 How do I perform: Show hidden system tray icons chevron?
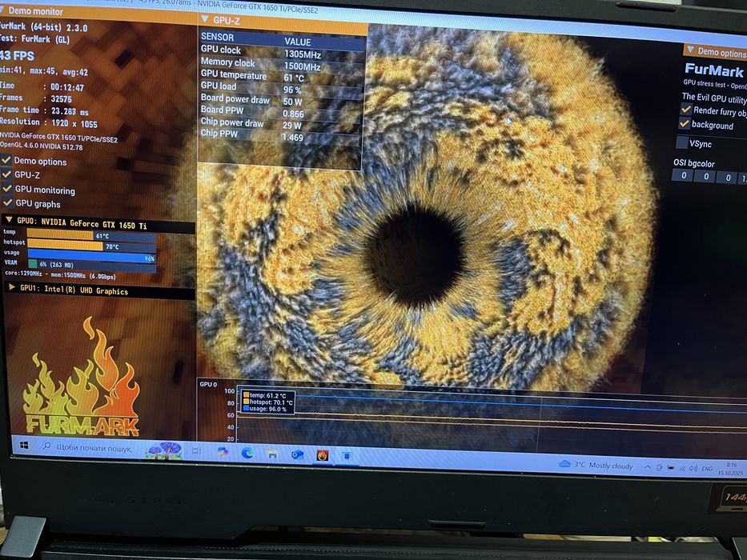click(648, 468)
